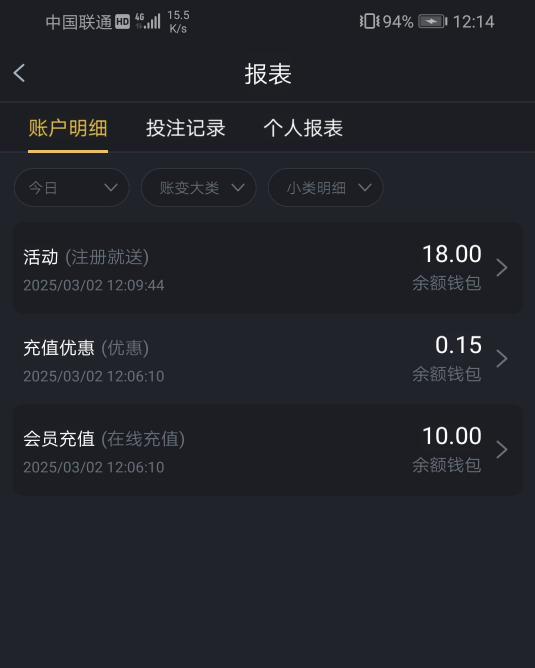Tap the 12:14 clock in status bar
The image size is (535, 668).
click(473, 22)
